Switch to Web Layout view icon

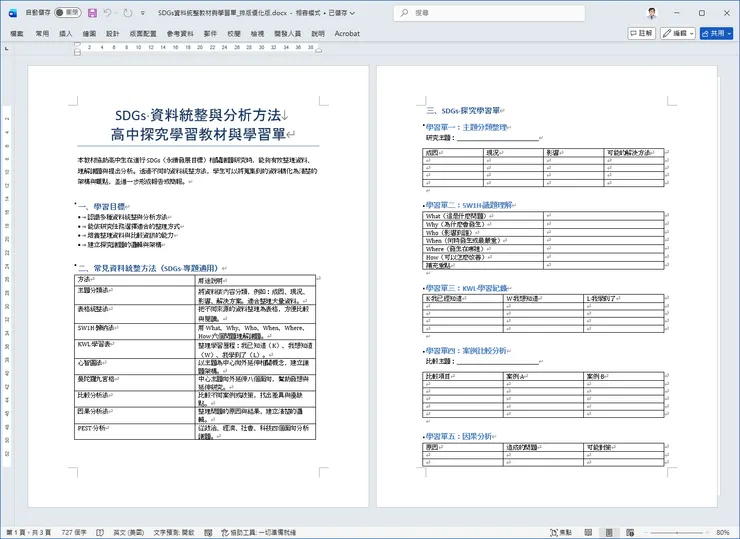pos(630,532)
